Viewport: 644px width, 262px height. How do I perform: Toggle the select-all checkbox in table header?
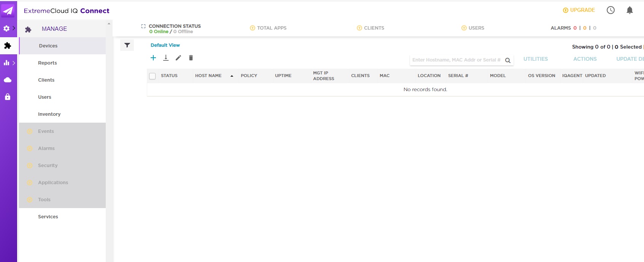click(153, 76)
